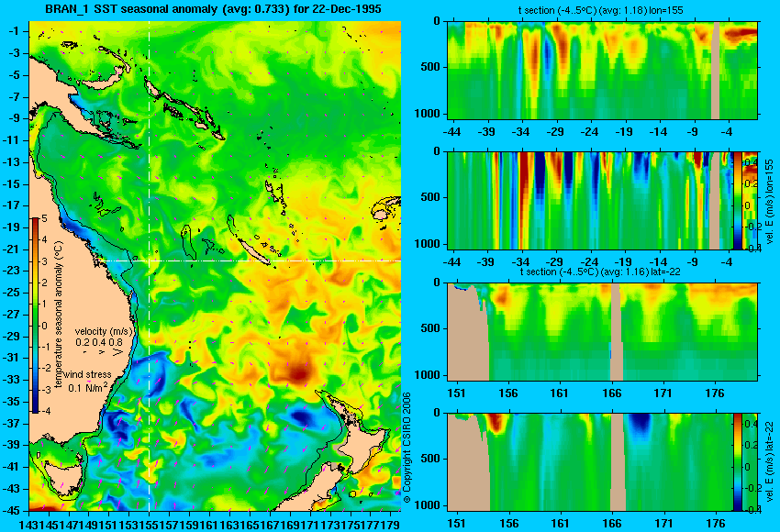Click the "176" tick on lat=-22 velocity section
Image resolution: width=780 pixels, height=532 pixels.
[x=716, y=524]
